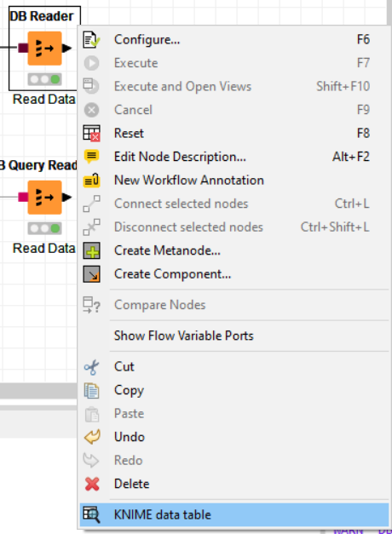Screen dimensions: 392x534
Task: Click the Create Component arrow icon
Action: click(x=91, y=274)
